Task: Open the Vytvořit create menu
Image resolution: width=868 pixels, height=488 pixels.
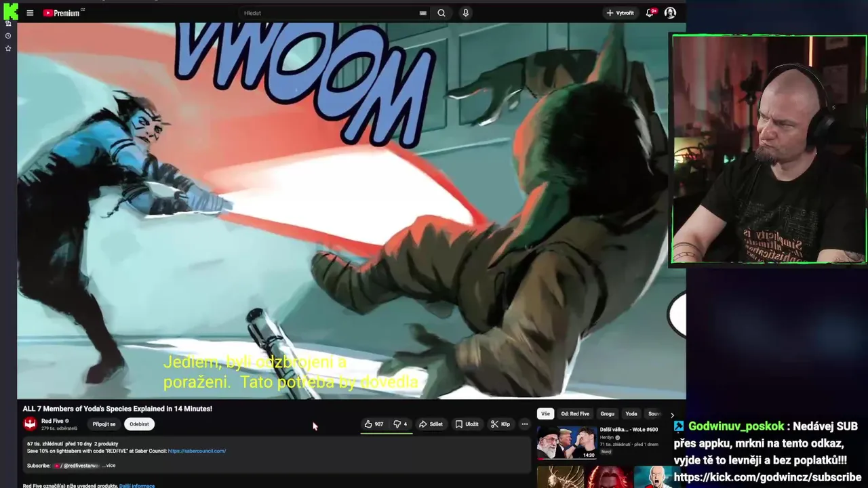Action: coord(620,13)
